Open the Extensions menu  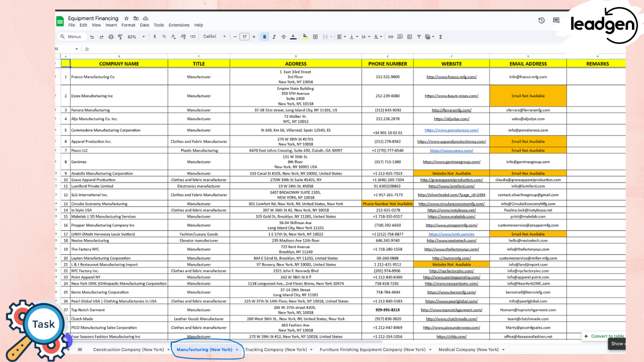[179, 25]
